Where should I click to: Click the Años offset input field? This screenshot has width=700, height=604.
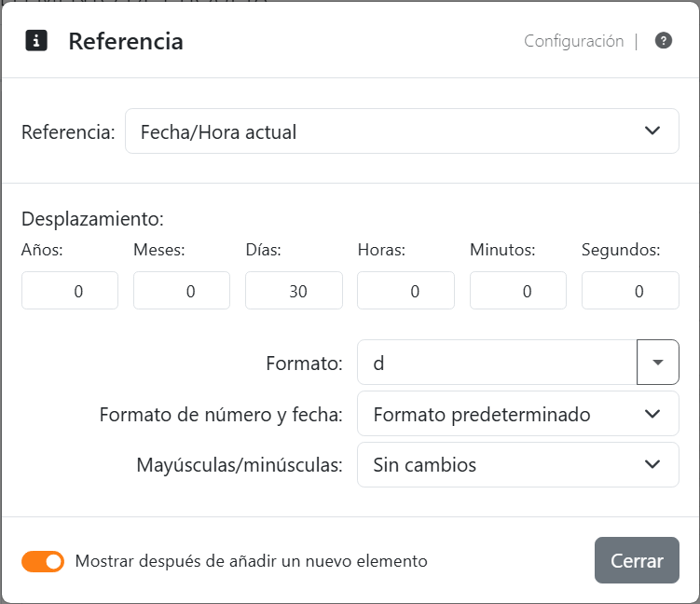pyautogui.click(x=70, y=291)
